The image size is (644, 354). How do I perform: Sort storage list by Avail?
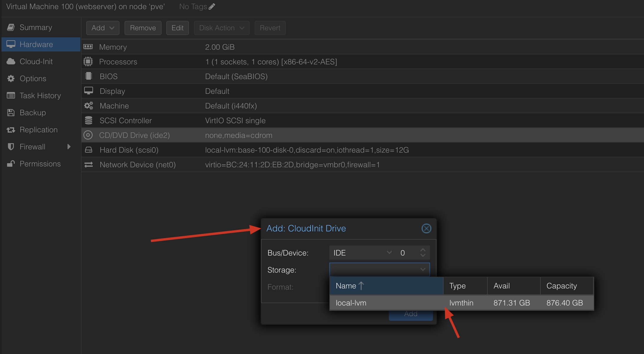click(x=514, y=286)
